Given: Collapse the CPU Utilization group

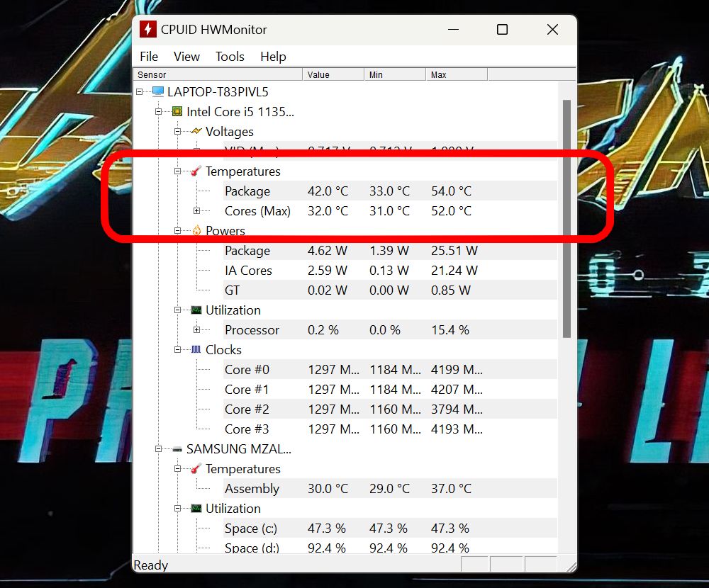Looking at the screenshot, I should click(177, 310).
